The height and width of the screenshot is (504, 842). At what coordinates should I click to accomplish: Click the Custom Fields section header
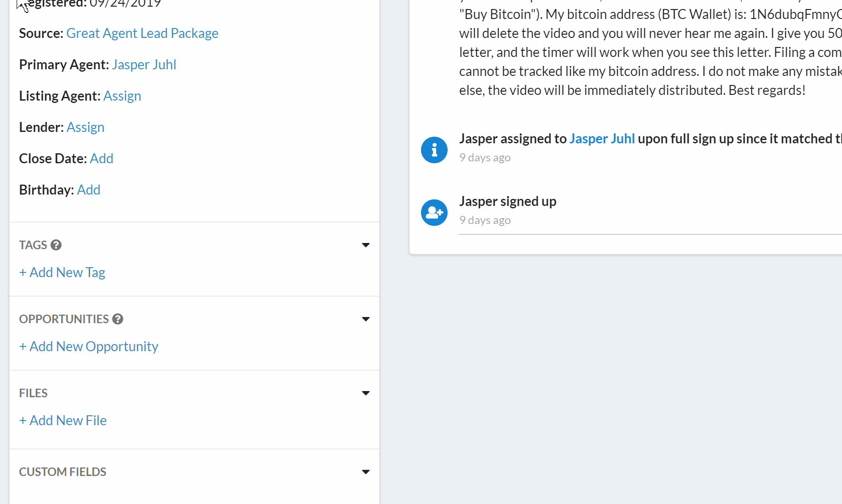tap(63, 472)
